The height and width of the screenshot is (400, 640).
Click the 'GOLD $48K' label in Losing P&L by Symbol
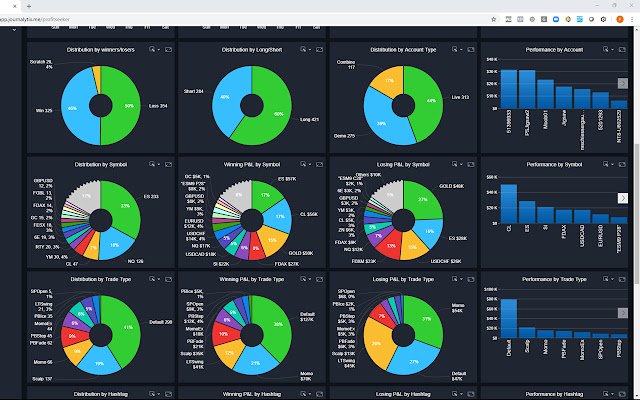[x=451, y=186]
